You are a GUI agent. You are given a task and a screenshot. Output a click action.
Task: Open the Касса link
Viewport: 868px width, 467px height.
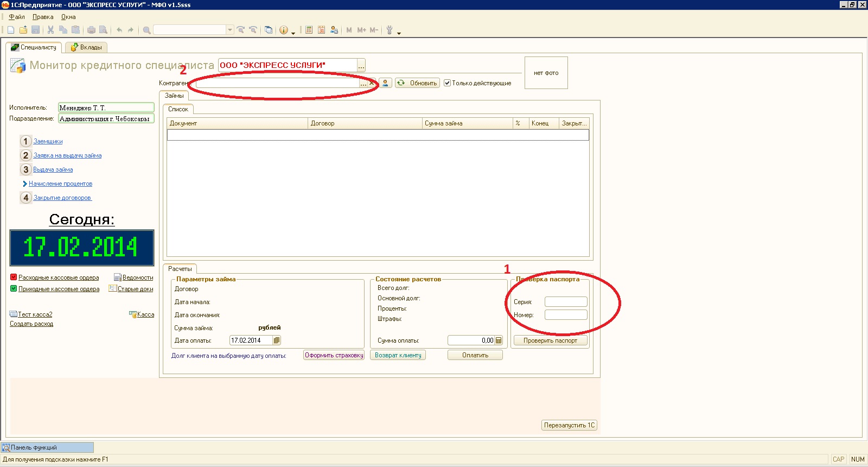145,314
